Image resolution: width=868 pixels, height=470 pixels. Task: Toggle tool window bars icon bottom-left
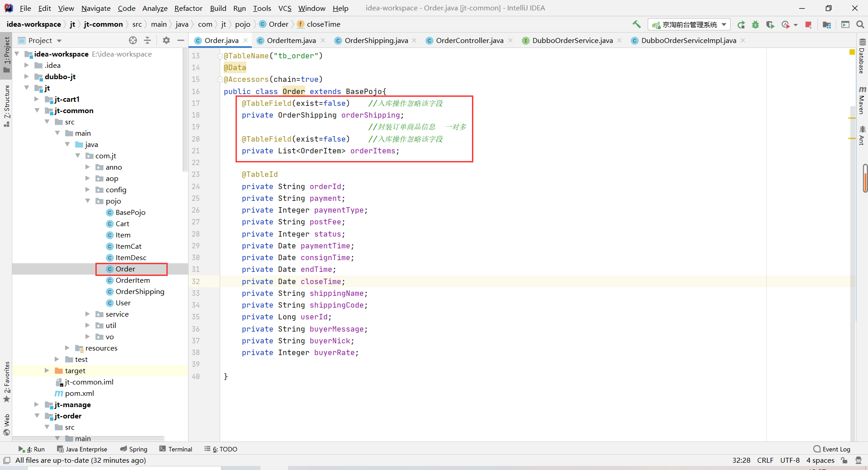tap(7, 461)
